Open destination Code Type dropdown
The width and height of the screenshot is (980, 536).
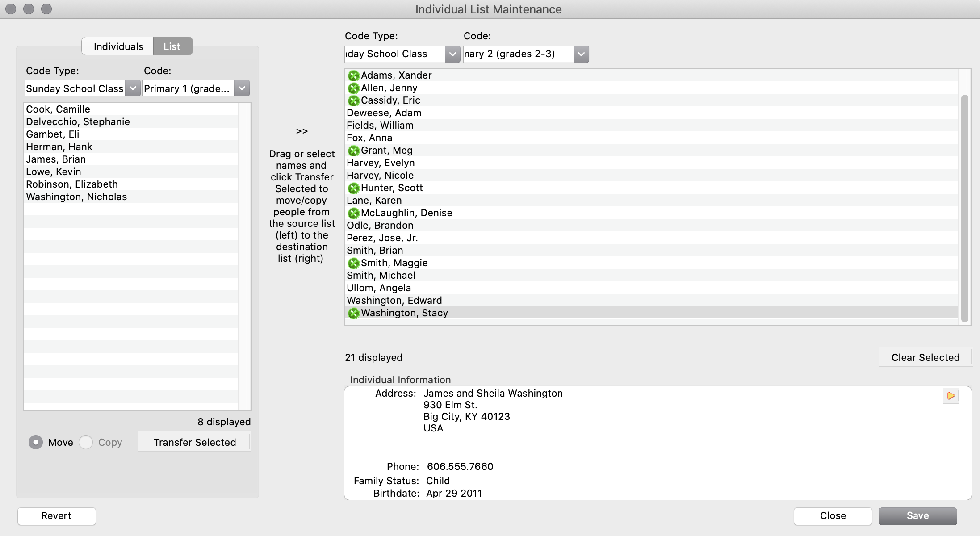tap(452, 54)
